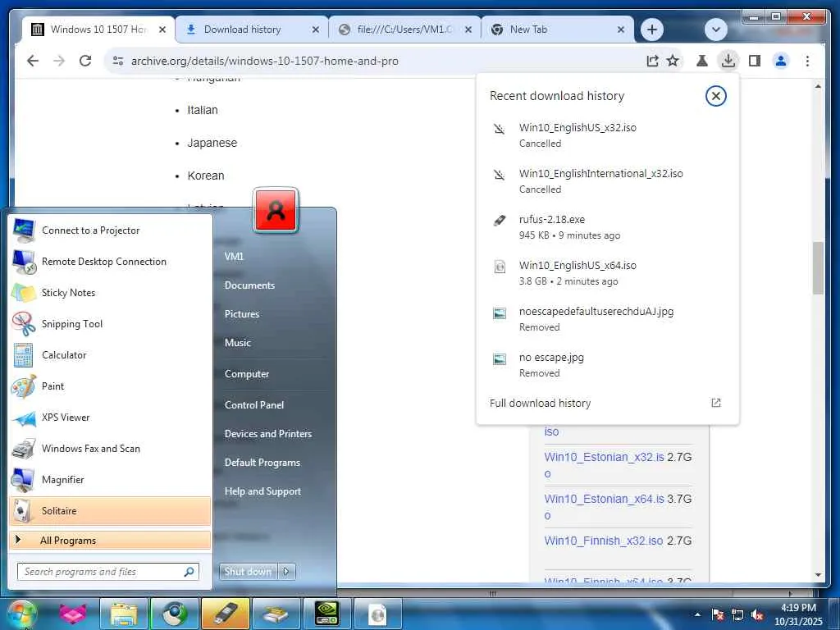Reload the archive.org page
This screenshot has width=840, height=630.
85,61
